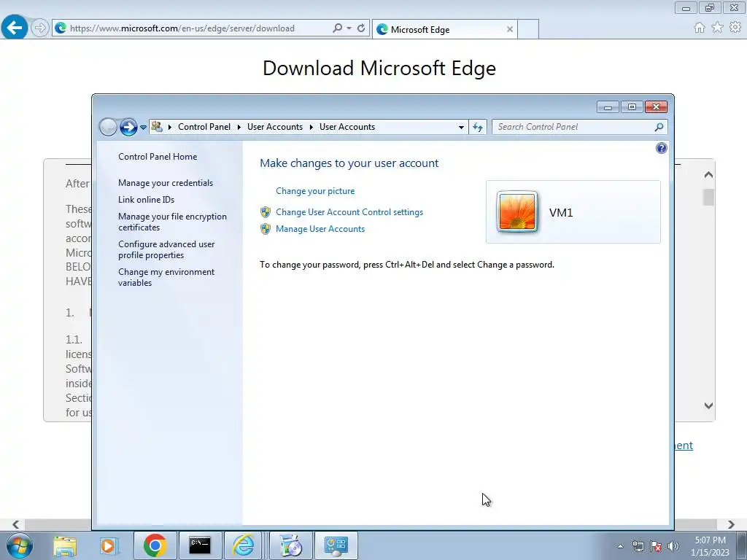Image resolution: width=747 pixels, height=560 pixels.
Task: Click the Internet Explorer forward arrow button
Action: [40, 28]
